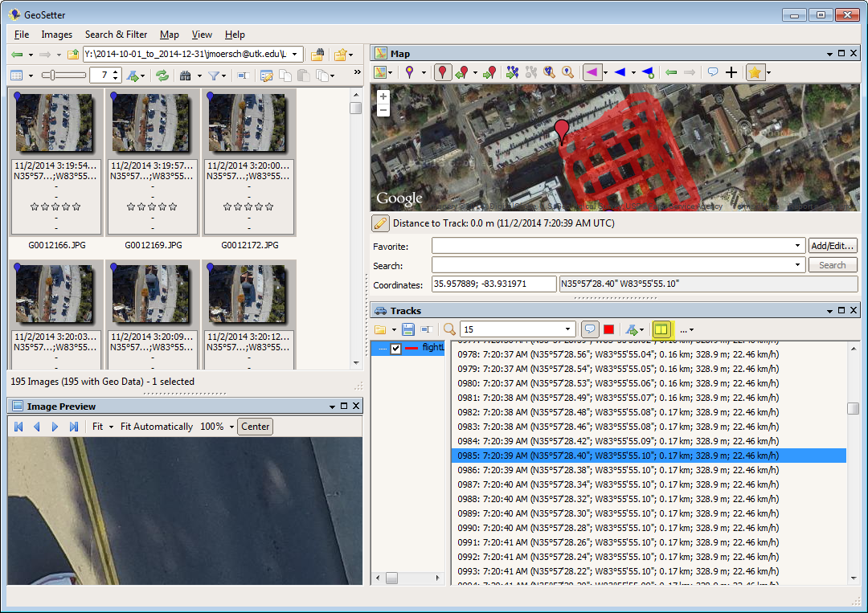Click the Add/Edit... button

[x=833, y=246]
